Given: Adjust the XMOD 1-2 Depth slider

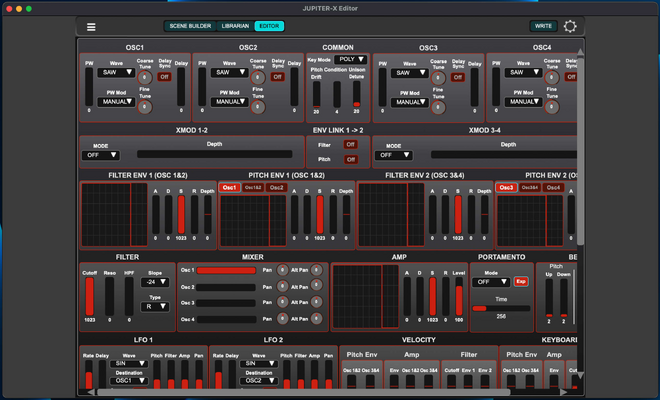Looking at the screenshot, I should click(214, 154).
